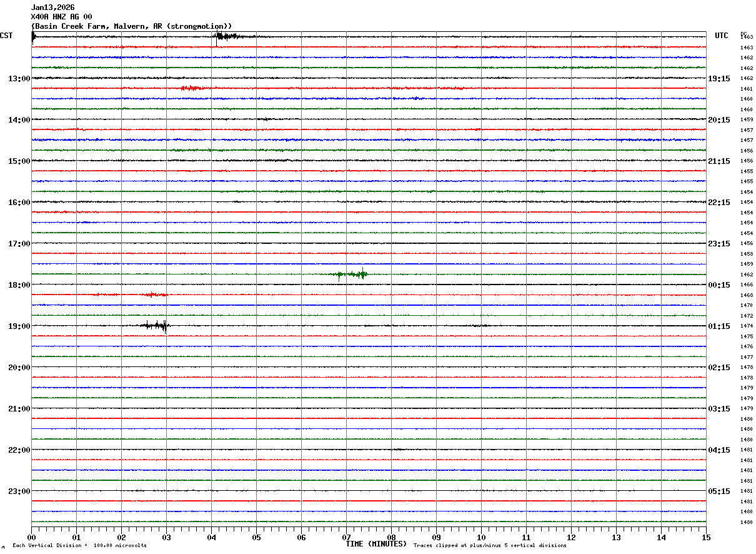This screenshot has width=756, height=554.
Task: Select the 22:00 CST time label
Action: (19, 450)
